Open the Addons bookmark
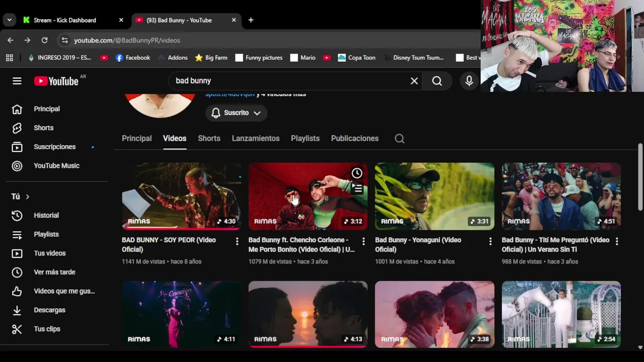The image size is (644, 362). click(x=172, y=58)
